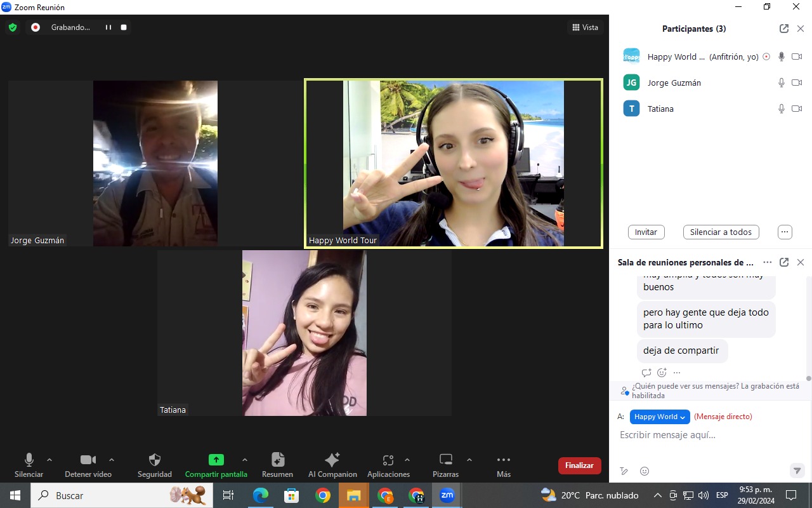Expand Aplicaciones options arrow
The height and width of the screenshot is (508, 812).
pyautogui.click(x=407, y=460)
